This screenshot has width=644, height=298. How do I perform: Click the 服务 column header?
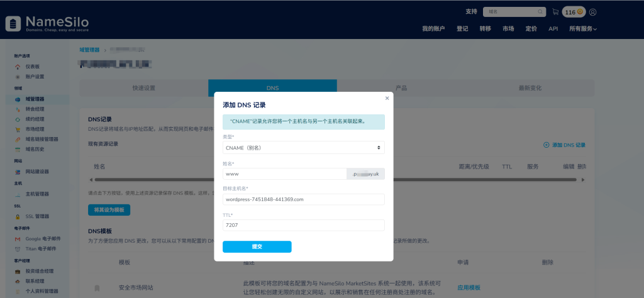coord(533,167)
